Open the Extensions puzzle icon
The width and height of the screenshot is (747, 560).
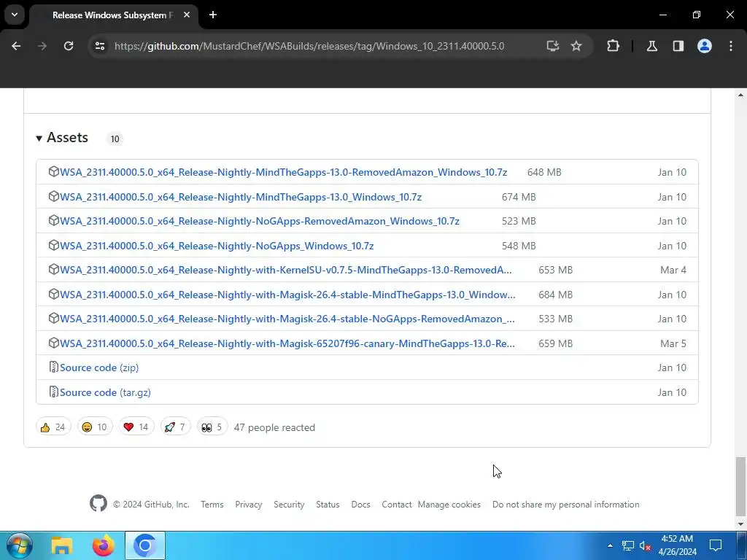(613, 46)
